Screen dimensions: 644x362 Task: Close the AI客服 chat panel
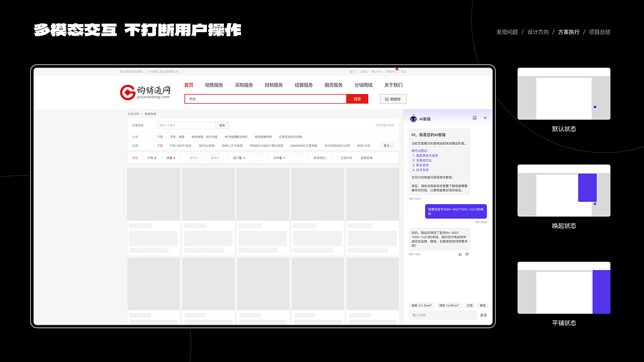(485, 118)
